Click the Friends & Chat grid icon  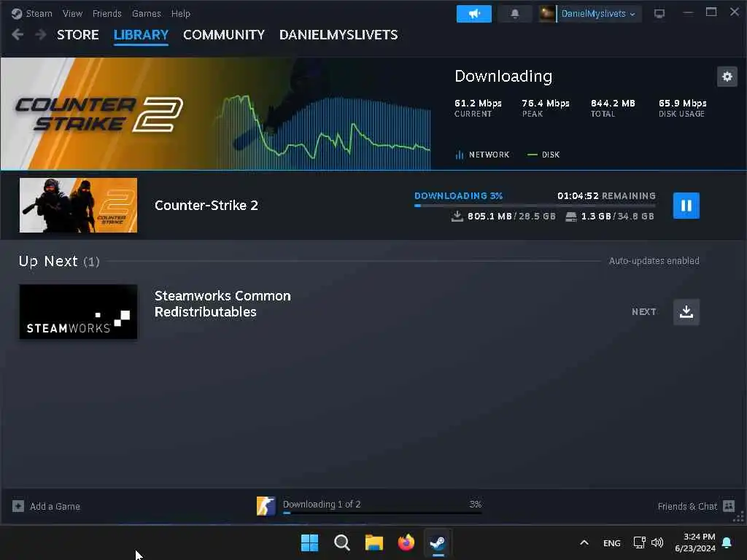(x=729, y=506)
